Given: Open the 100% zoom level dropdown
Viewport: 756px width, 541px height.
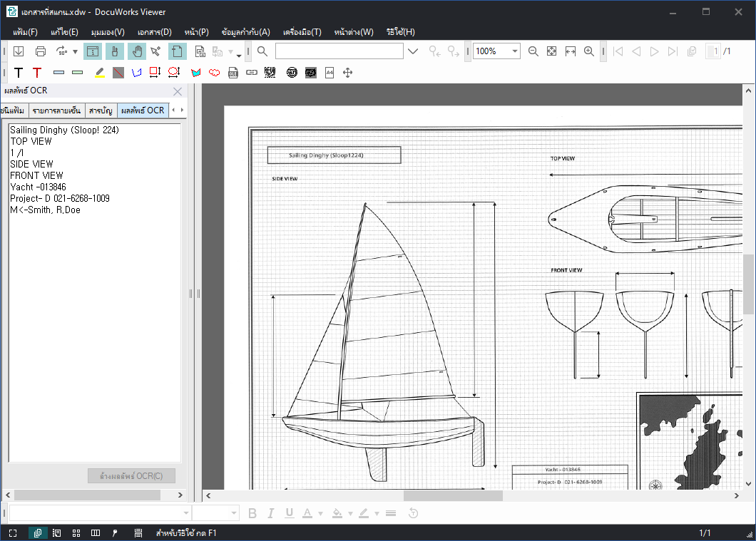Looking at the screenshot, I should [x=515, y=51].
